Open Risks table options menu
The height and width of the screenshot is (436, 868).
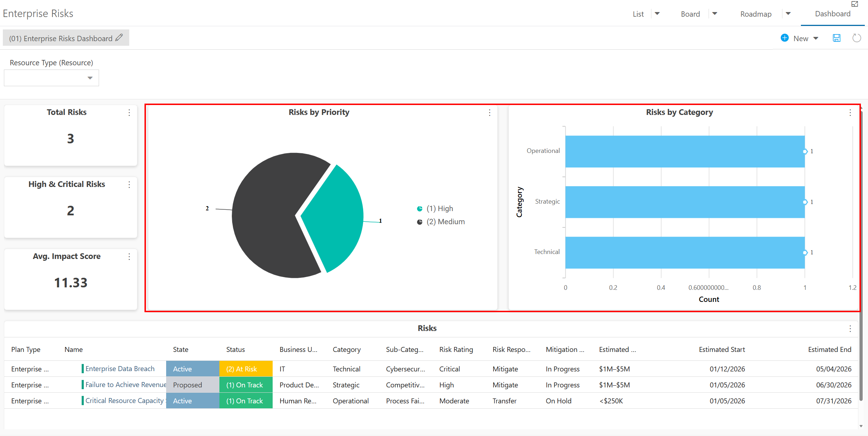pyautogui.click(x=850, y=329)
